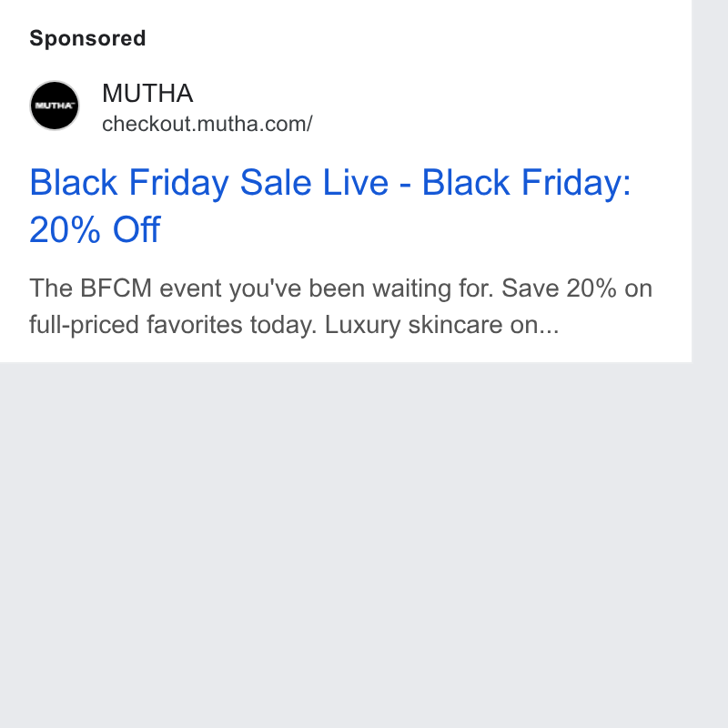The image size is (728, 728).
Task: Click the word "Sale" in the blue headline
Action: click(276, 183)
